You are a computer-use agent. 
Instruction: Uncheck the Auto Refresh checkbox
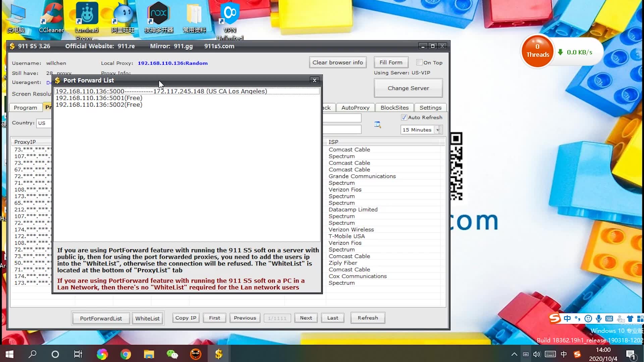[x=404, y=117]
